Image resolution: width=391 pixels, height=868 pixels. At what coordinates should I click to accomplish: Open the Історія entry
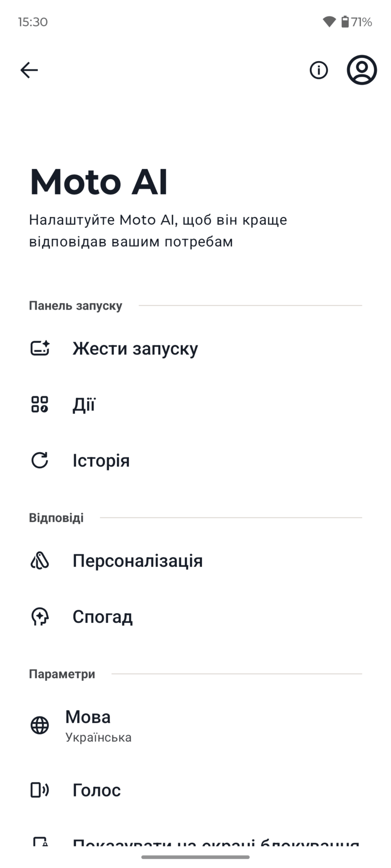pyautogui.click(x=101, y=461)
